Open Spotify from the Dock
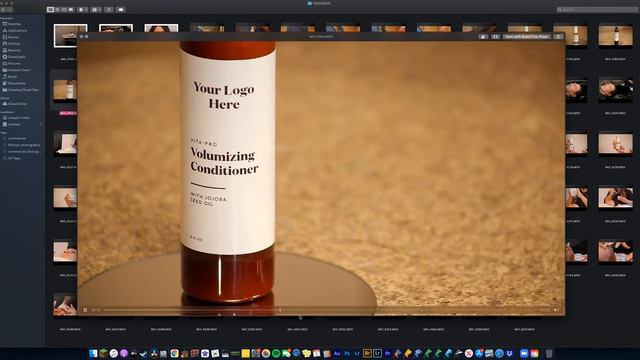 tap(276, 353)
